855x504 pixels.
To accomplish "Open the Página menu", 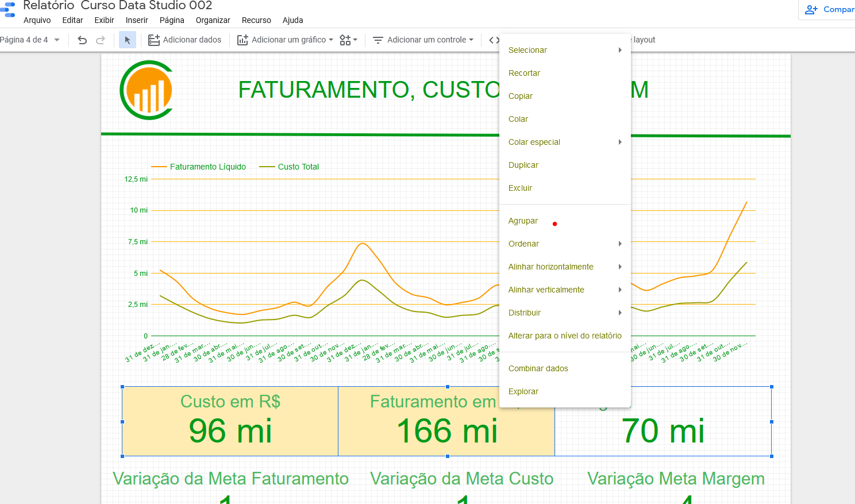I will (x=172, y=20).
